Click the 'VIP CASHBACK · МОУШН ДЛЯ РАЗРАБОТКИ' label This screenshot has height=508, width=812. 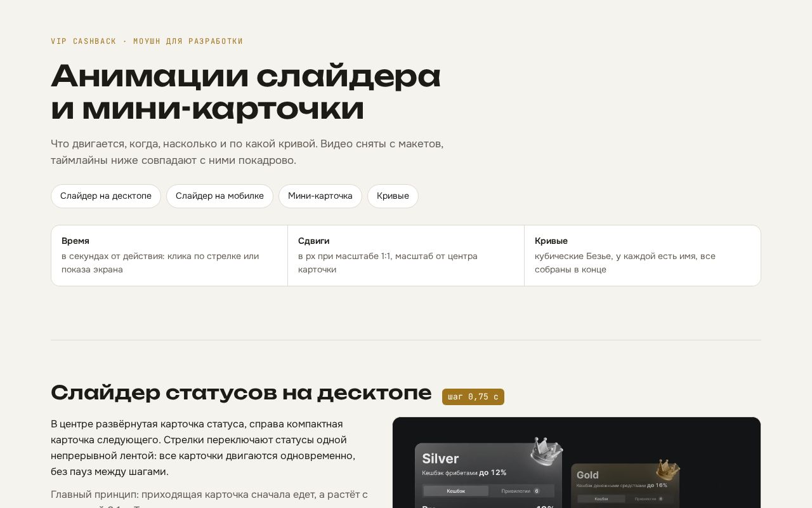pyautogui.click(x=147, y=41)
